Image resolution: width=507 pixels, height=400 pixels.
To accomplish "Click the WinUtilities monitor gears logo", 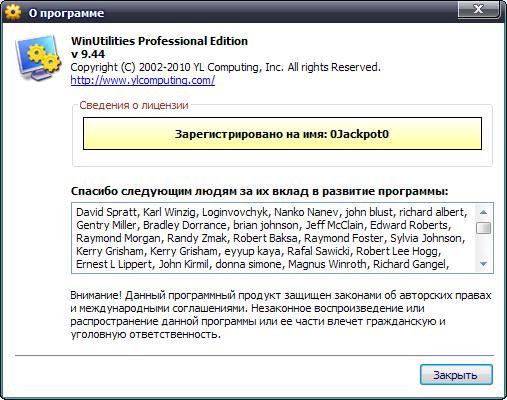I will (x=38, y=58).
